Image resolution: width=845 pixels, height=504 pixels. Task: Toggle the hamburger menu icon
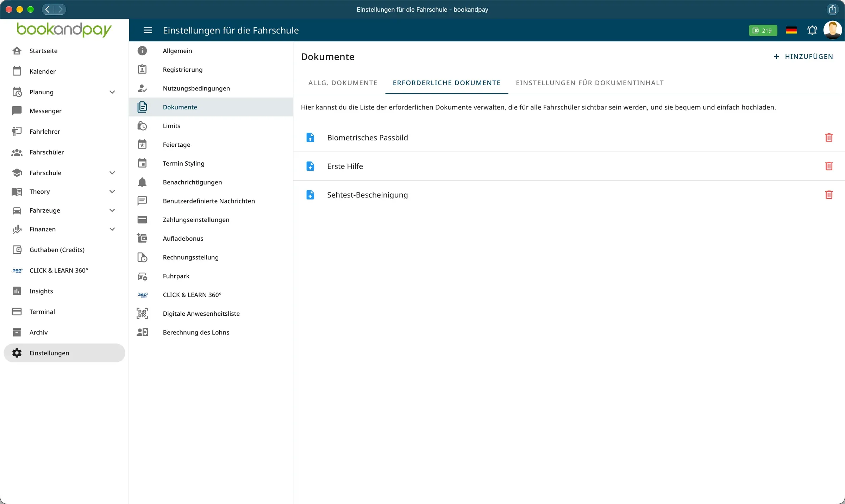click(148, 30)
